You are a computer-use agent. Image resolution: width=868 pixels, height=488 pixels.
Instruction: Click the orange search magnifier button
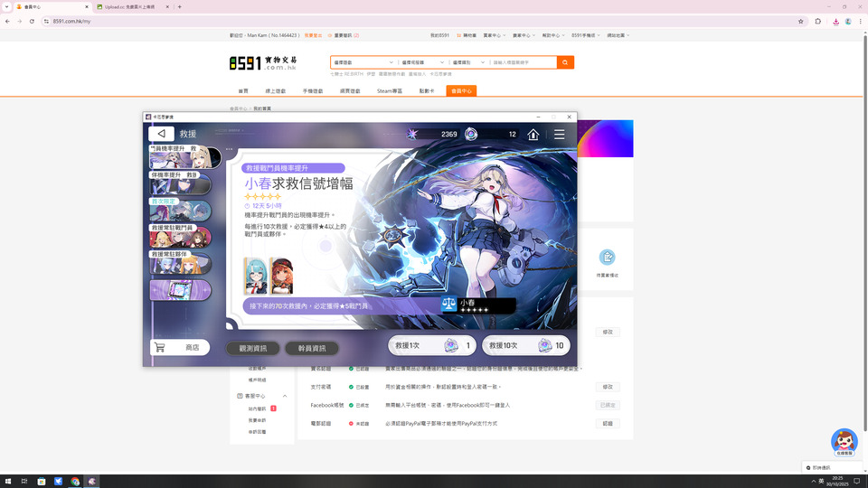[x=565, y=62]
